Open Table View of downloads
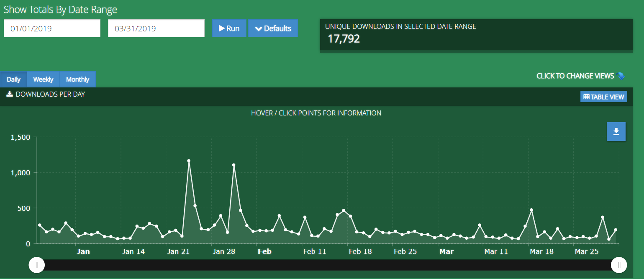The height and width of the screenshot is (279, 644). click(603, 97)
